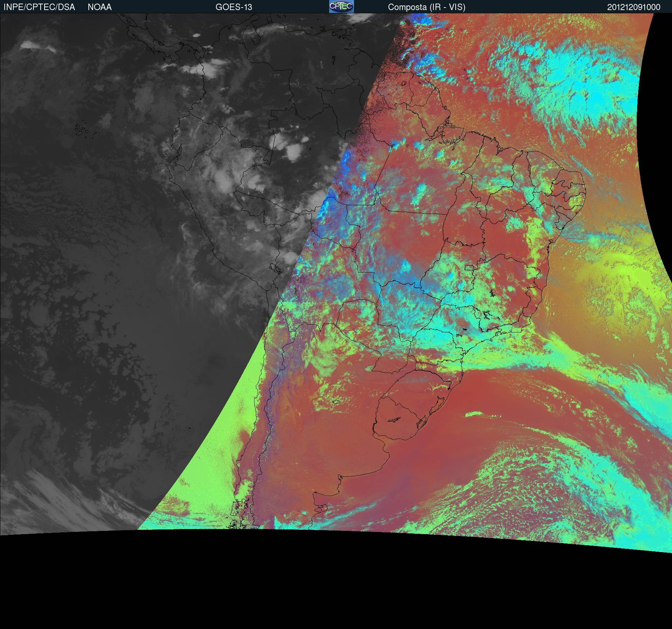This screenshot has height=629, width=672.
Task: Select the NOAA label in the header
Action: [x=100, y=7]
